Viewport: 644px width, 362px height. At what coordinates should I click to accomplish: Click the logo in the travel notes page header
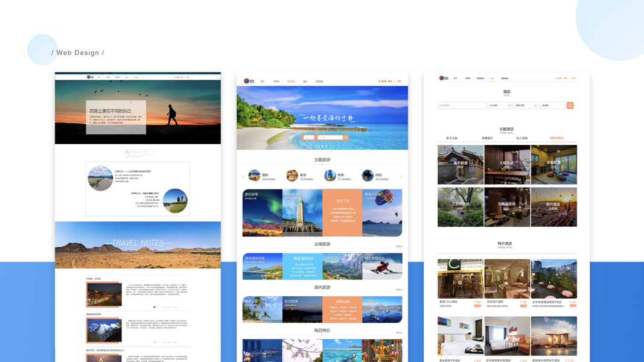click(x=90, y=77)
